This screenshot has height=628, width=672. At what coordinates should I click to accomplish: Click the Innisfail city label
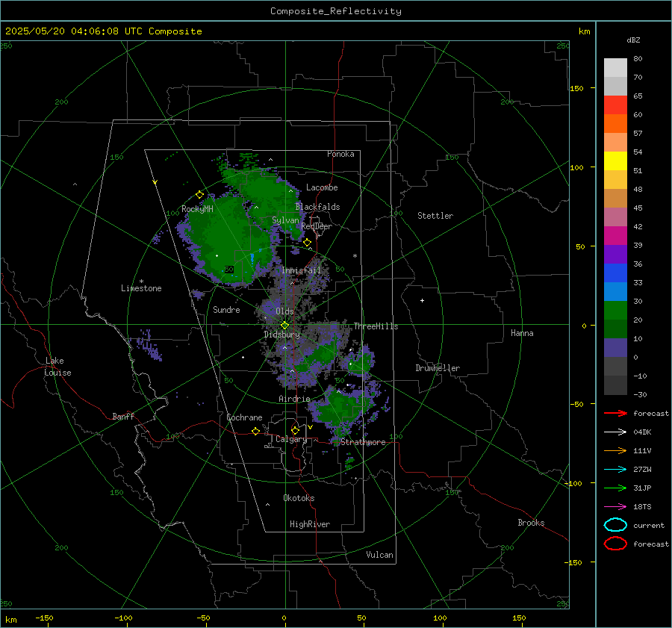click(x=301, y=270)
